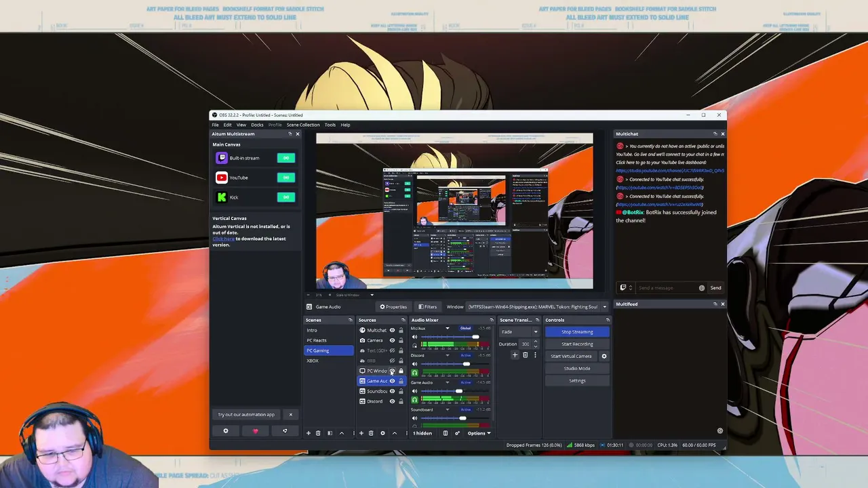The height and width of the screenshot is (488, 868).
Task: Move selected source up
Action: pyautogui.click(x=394, y=433)
